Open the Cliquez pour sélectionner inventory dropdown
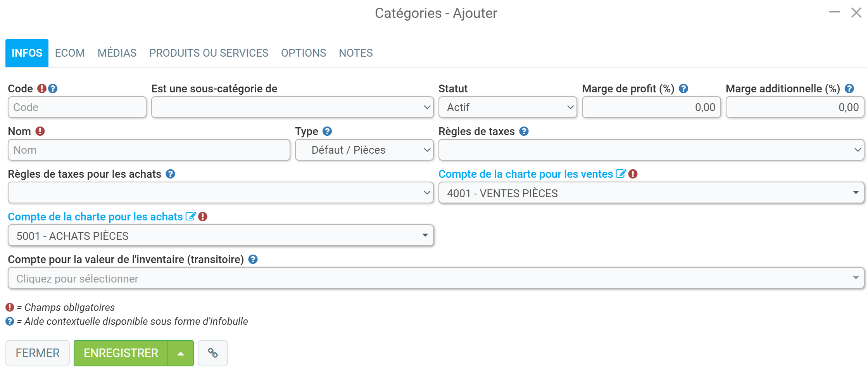 coord(436,278)
